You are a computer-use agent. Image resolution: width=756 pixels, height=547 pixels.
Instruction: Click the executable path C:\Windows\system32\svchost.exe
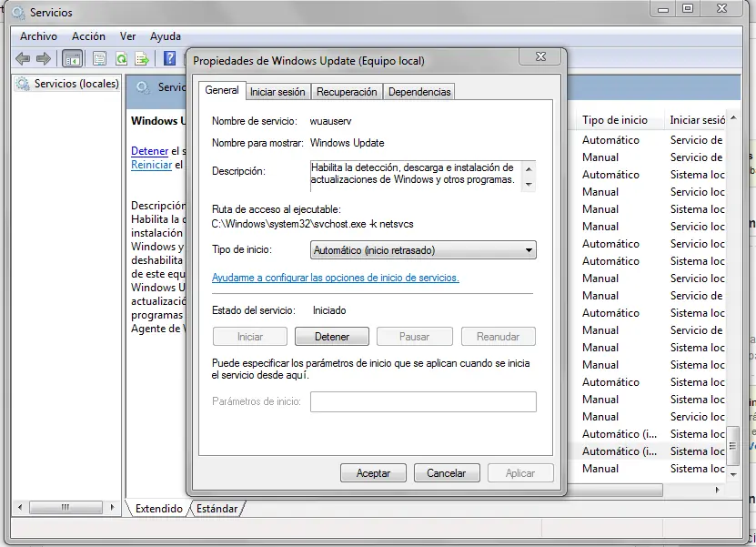[x=312, y=224]
